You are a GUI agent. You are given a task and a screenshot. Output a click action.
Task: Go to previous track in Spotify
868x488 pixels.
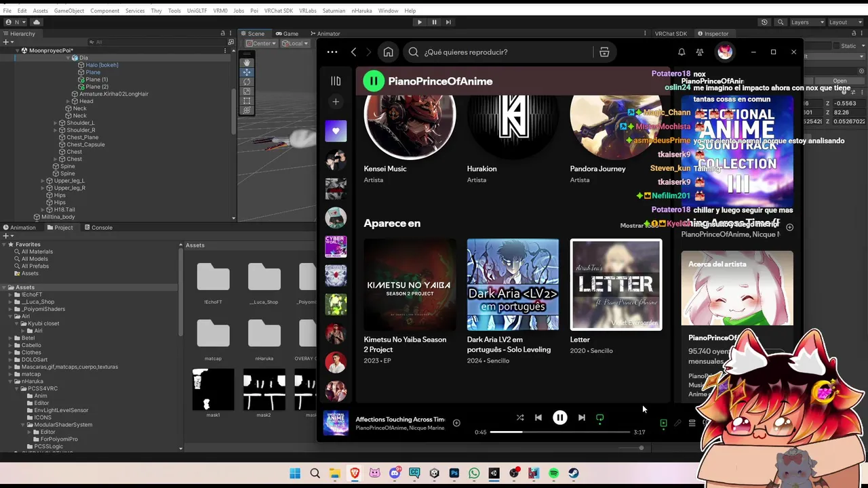(538, 418)
